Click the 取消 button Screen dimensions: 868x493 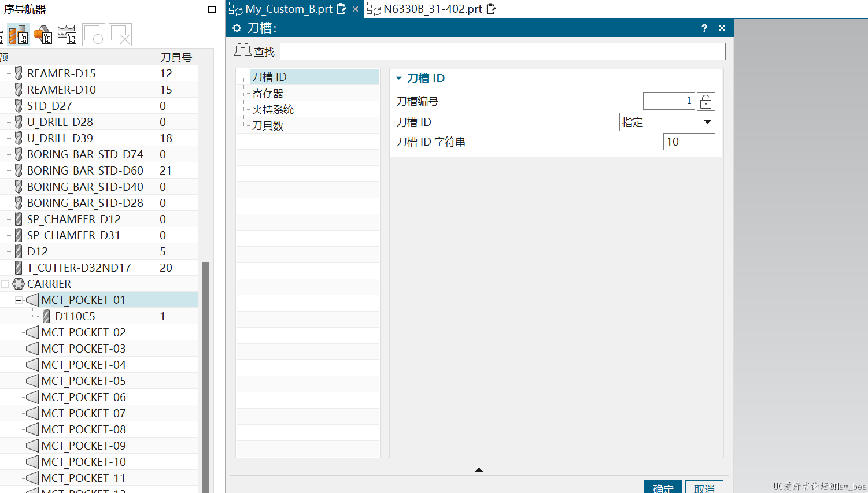704,487
